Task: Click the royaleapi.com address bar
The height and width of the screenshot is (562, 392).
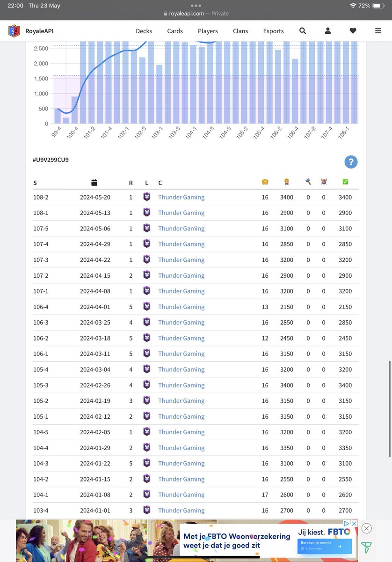Action: (196, 14)
